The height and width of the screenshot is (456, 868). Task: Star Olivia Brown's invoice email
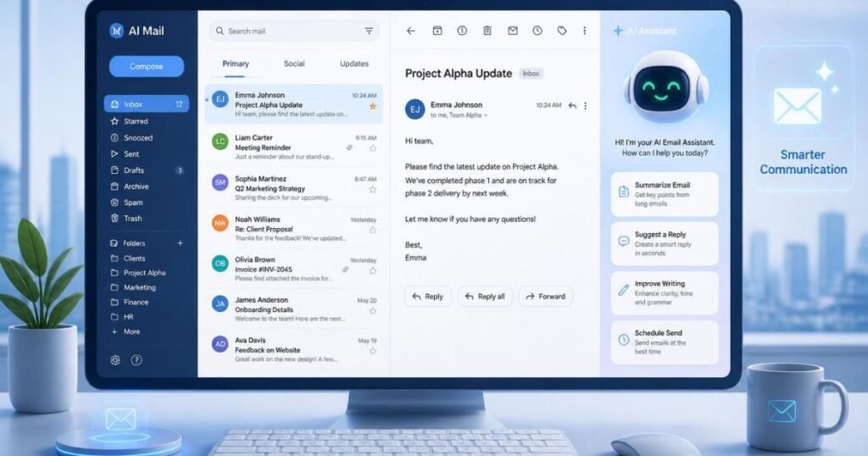[x=373, y=270]
